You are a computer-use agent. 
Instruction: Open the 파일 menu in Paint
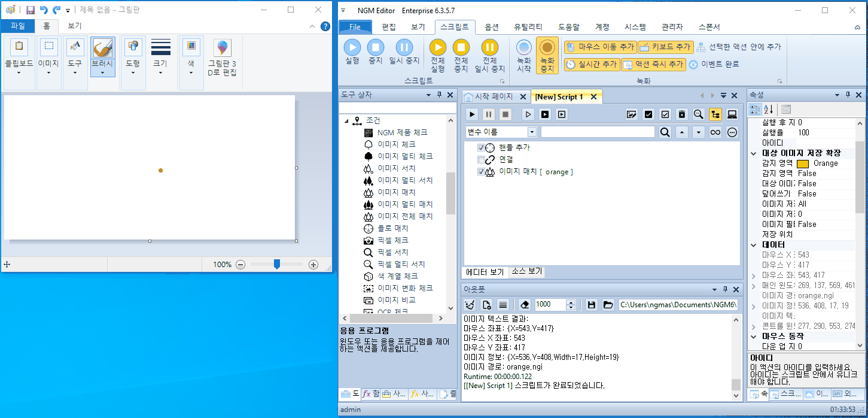click(18, 26)
